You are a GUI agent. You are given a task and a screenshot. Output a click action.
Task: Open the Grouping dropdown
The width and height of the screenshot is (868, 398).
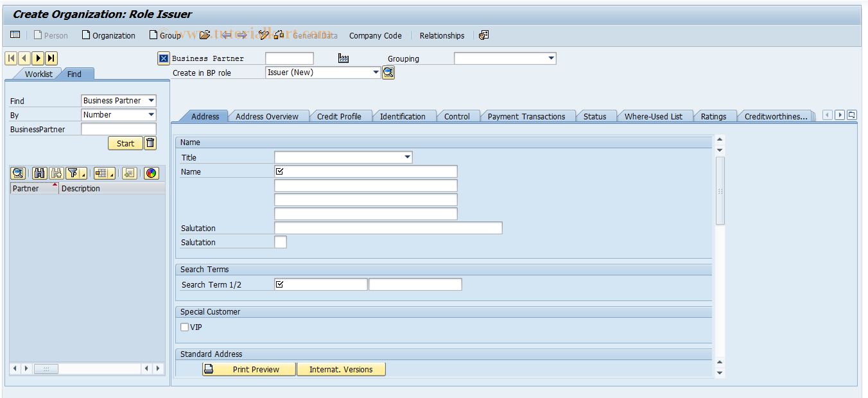click(551, 58)
